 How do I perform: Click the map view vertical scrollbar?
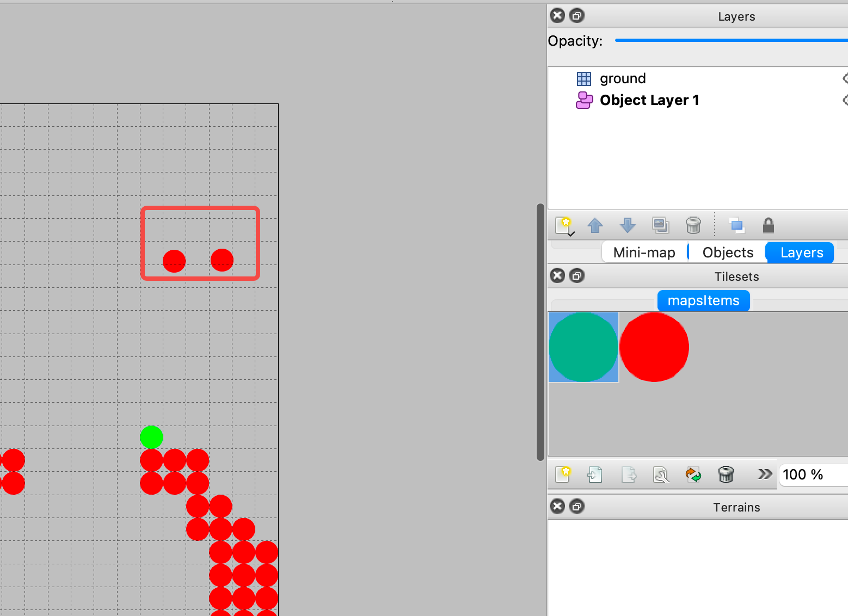click(540, 332)
